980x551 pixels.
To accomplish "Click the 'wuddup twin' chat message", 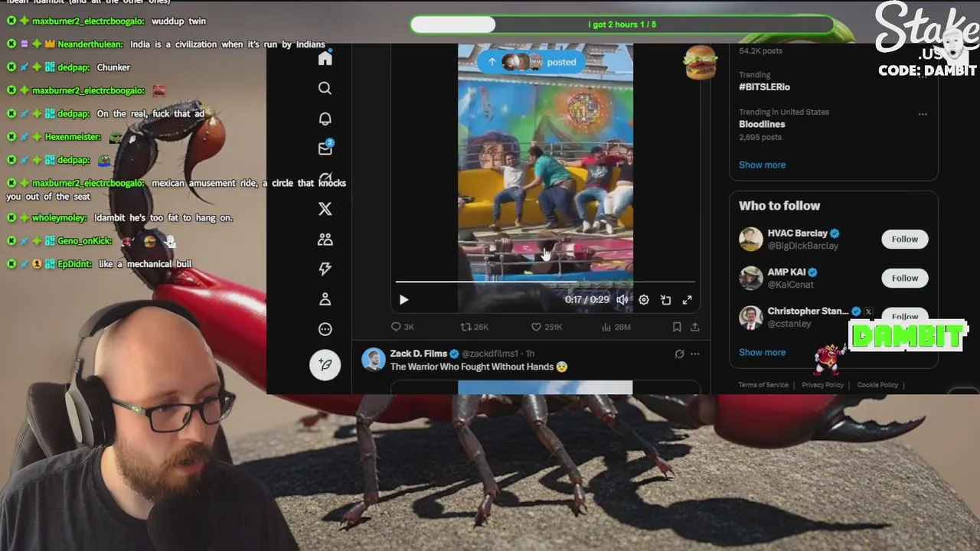I will pyautogui.click(x=178, y=21).
